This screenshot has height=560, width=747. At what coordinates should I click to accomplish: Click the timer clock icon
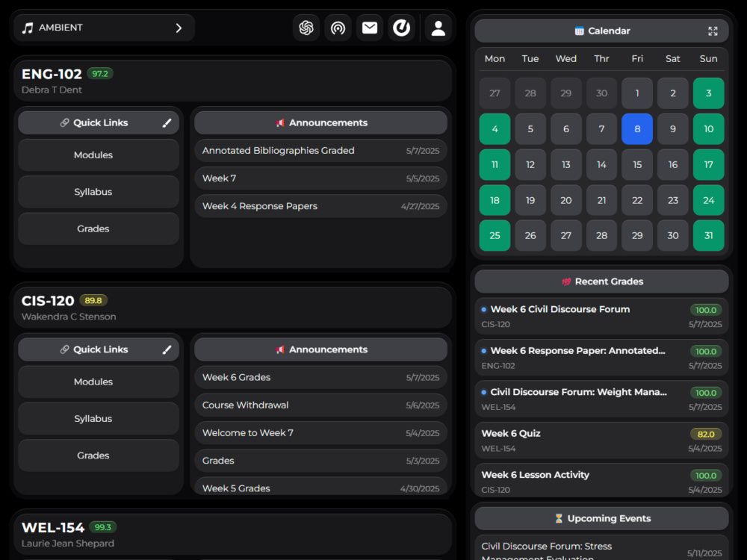coord(402,28)
